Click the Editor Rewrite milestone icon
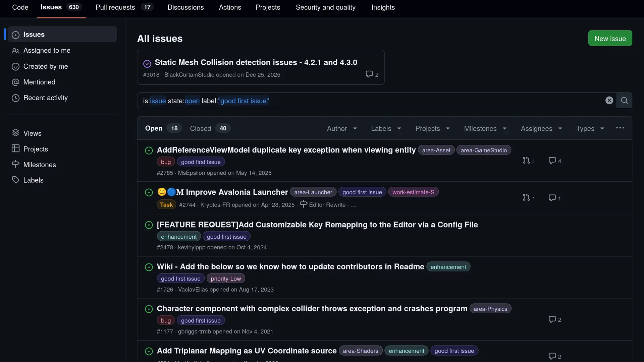The width and height of the screenshot is (644, 362). [x=304, y=204]
